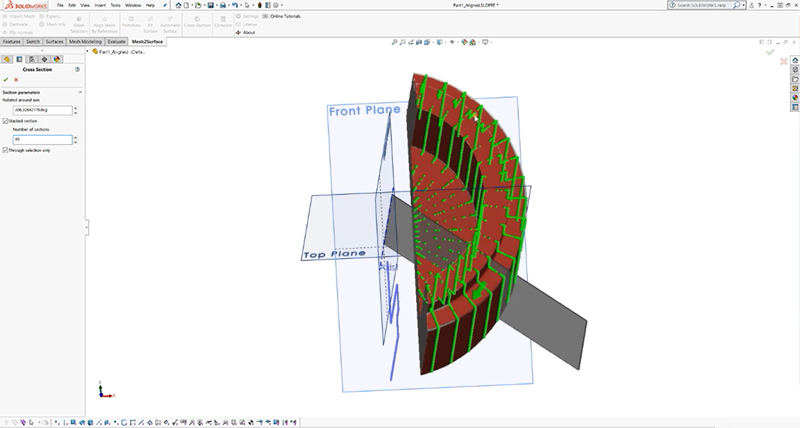Switch to the PropertyManager tab icon
800x428 pixels.
point(19,59)
